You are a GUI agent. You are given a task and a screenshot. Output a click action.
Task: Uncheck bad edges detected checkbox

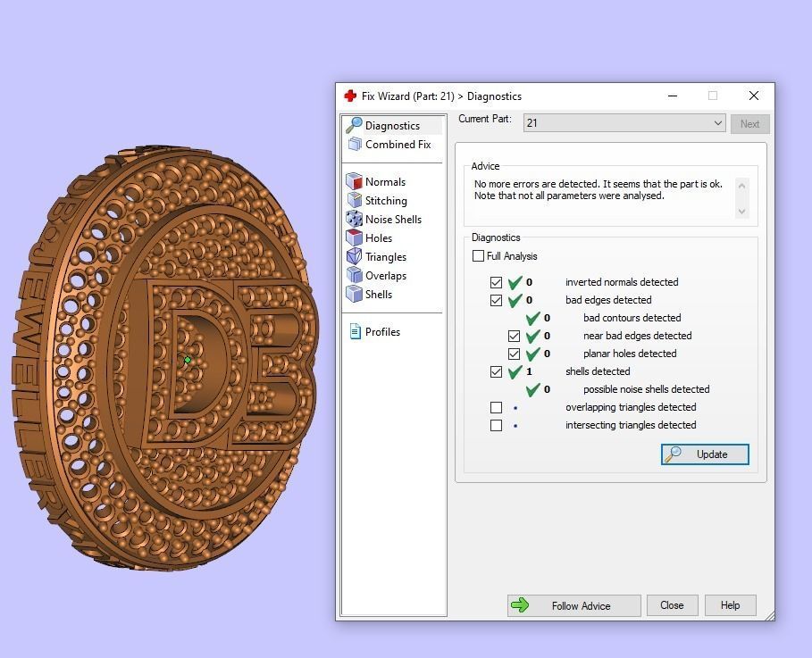tap(496, 300)
